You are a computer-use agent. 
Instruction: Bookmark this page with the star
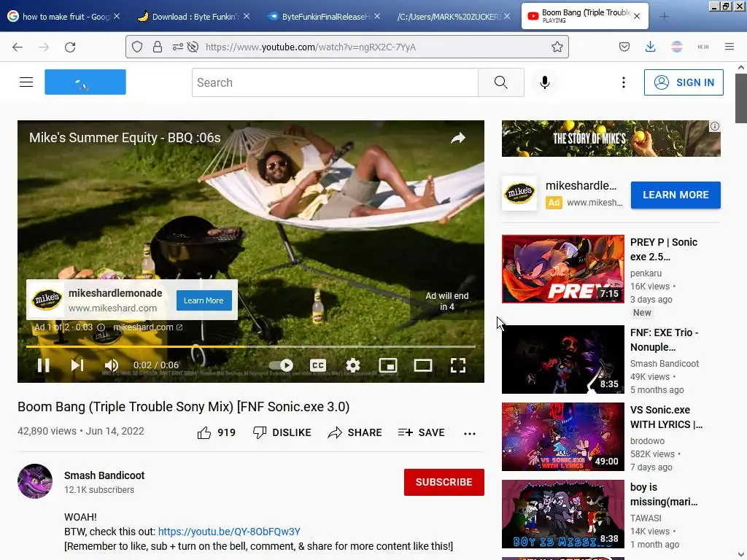click(557, 47)
